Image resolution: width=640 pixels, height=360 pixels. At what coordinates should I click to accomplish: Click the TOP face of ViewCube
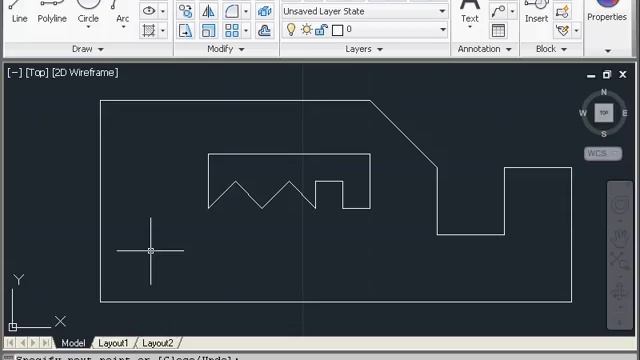(x=604, y=113)
